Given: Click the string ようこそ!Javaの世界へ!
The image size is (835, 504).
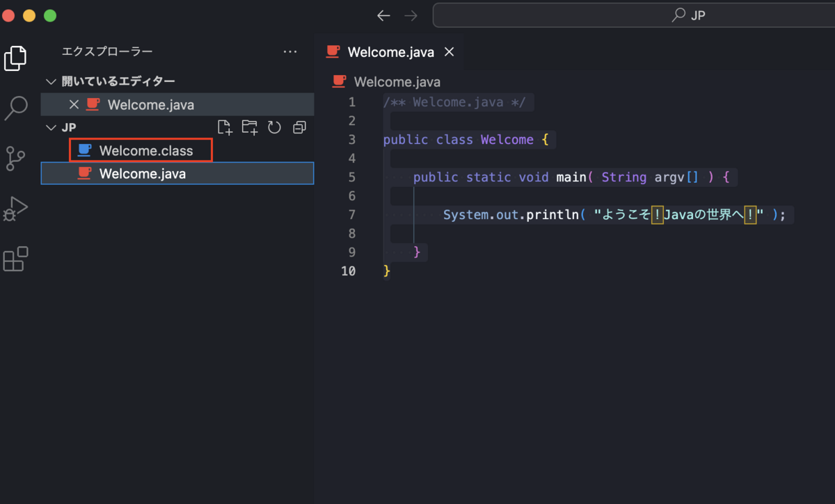Looking at the screenshot, I should [x=679, y=215].
